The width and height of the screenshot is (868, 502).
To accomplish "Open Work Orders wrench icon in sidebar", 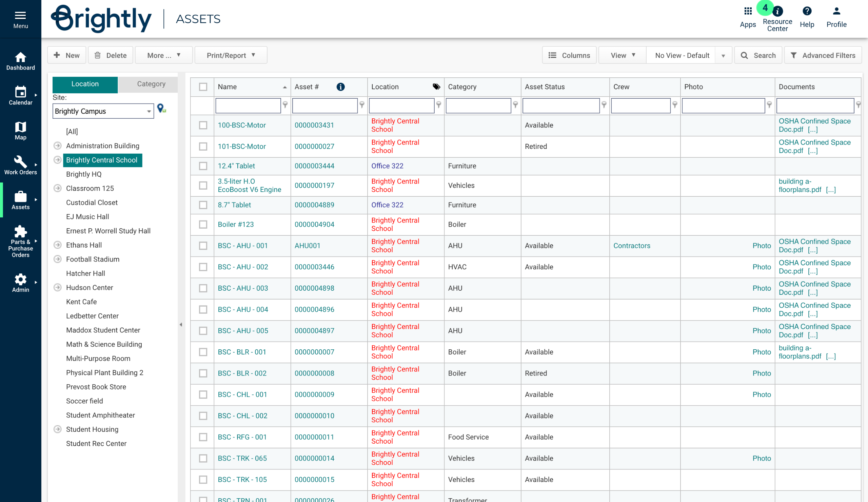I will tap(20, 161).
